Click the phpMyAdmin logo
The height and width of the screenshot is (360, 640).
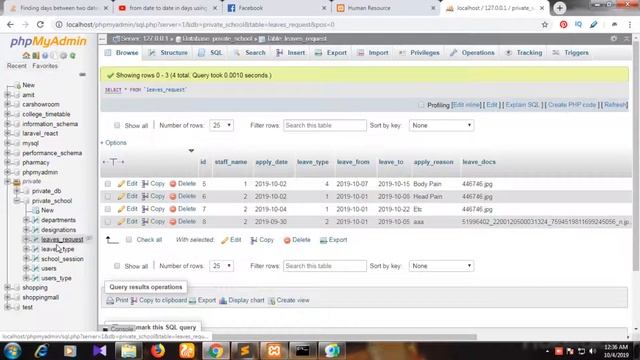(x=48, y=41)
